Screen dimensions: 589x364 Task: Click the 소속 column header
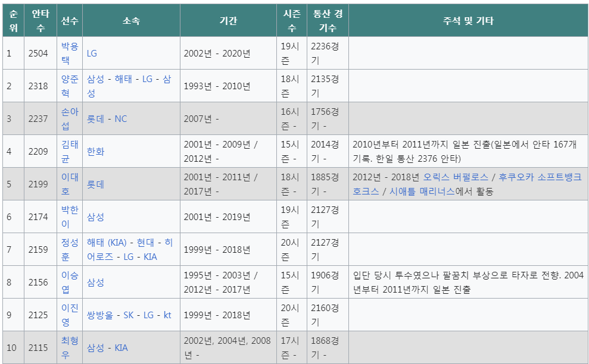click(x=131, y=21)
